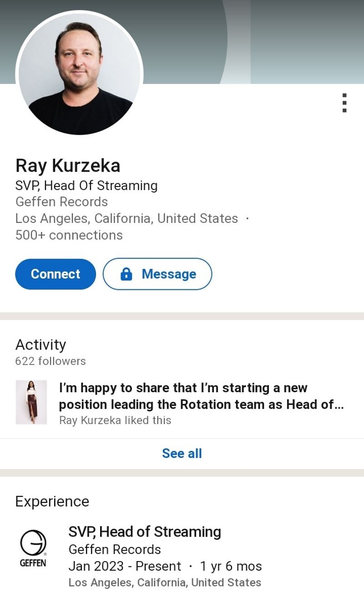Click the lock icon on the Message button
Screen dimensions: 364x602
click(126, 274)
